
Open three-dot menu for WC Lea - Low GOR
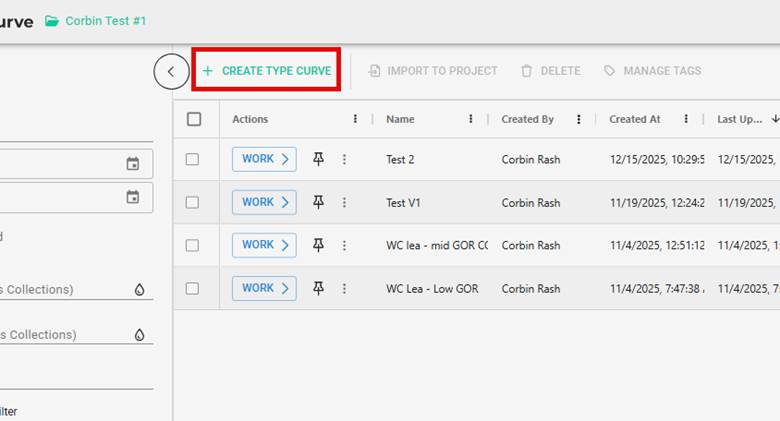click(344, 288)
